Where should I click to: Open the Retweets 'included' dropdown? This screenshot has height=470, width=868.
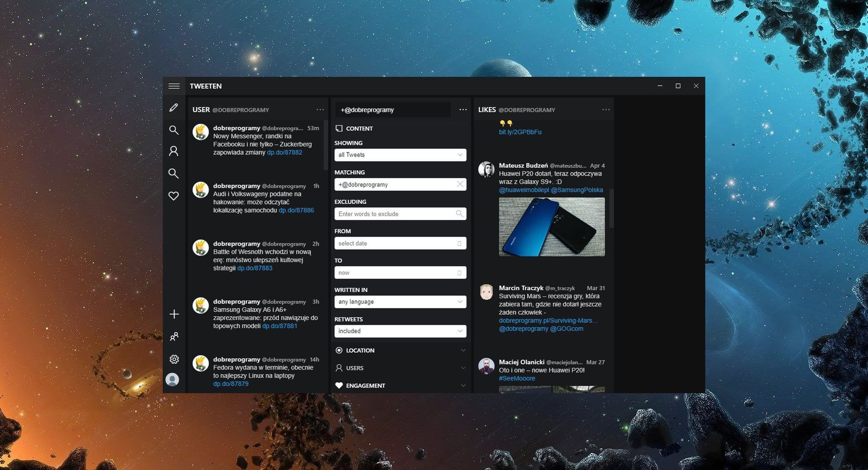tap(400, 331)
